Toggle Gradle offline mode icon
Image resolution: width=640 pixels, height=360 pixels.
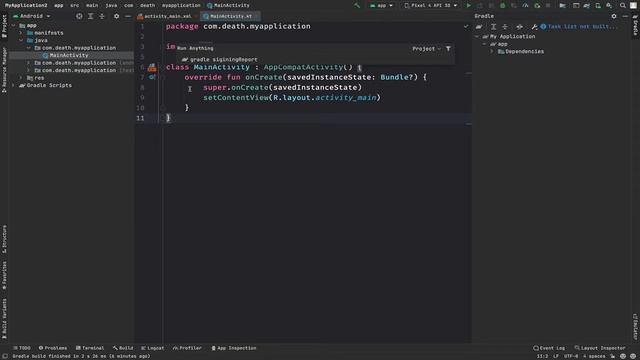(520, 27)
